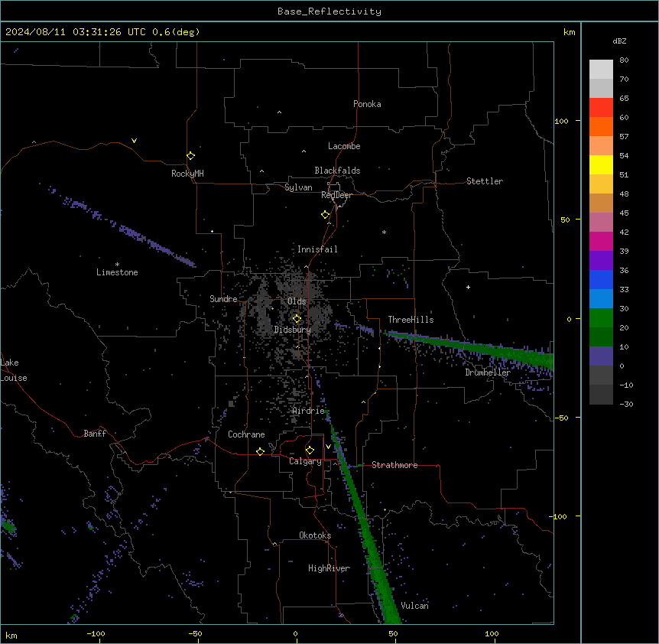Select the Strathmore town label

[x=394, y=465]
